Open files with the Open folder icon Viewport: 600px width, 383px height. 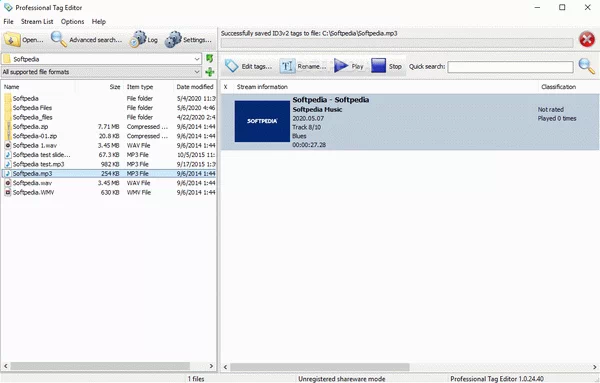pos(12,39)
